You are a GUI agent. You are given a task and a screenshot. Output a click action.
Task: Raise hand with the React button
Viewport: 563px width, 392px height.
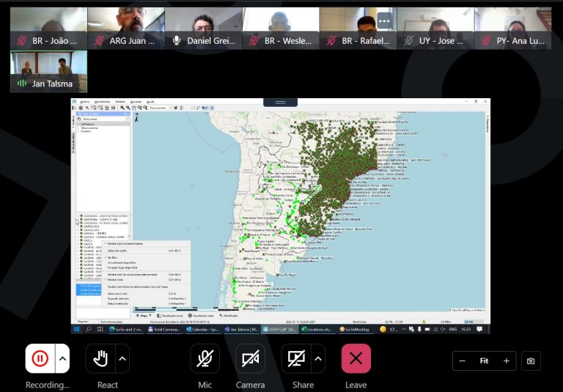coord(100,358)
